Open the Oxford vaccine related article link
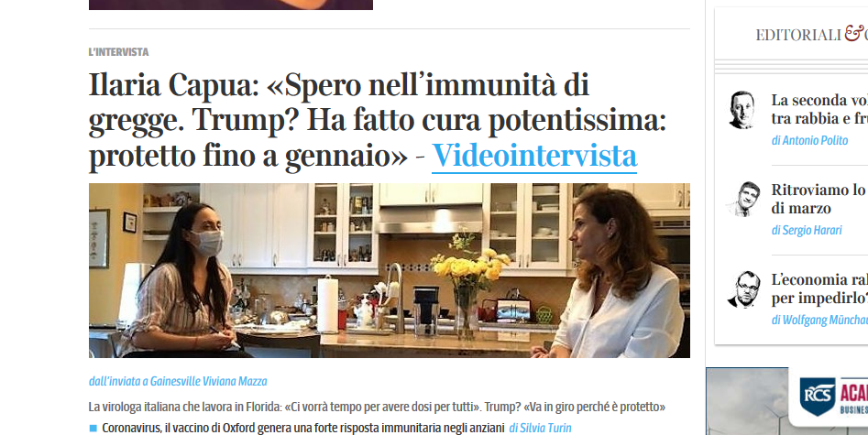Screen dimensions: 868x435 click(x=303, y=428)
